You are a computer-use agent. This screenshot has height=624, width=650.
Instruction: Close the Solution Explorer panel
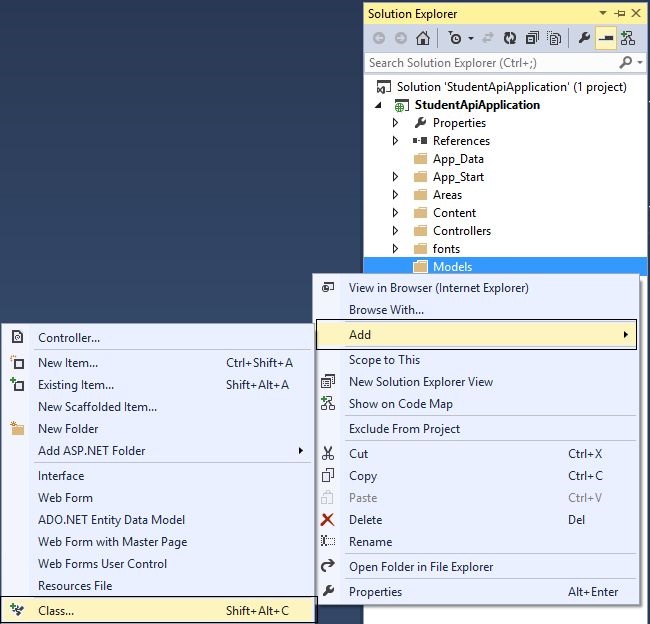point(636,13)
